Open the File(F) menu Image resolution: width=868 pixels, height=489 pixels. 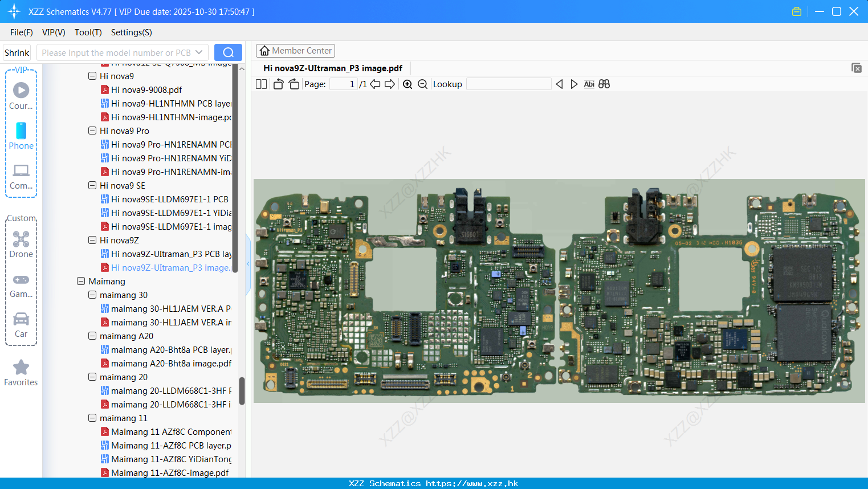point(22,32)
